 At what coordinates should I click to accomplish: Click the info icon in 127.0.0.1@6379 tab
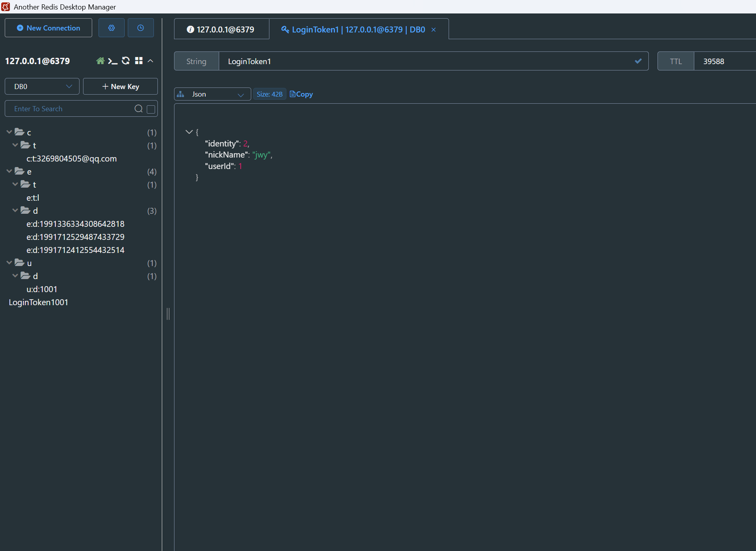point(190,29)
